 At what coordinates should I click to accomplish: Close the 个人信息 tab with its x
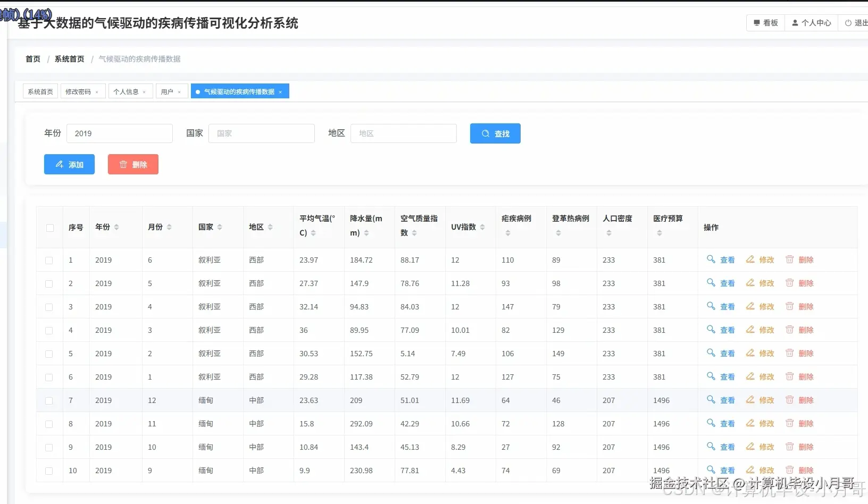[145, 91]
